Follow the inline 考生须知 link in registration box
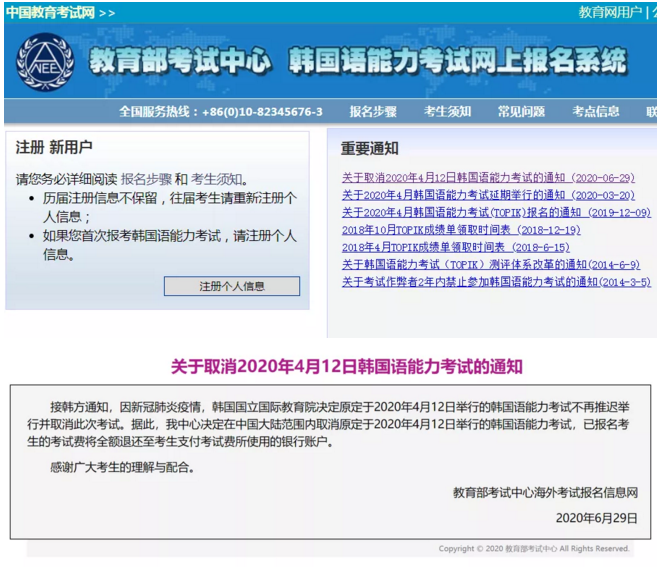The image size is (657, 576). pyautogui.click(x=217, y=179)
